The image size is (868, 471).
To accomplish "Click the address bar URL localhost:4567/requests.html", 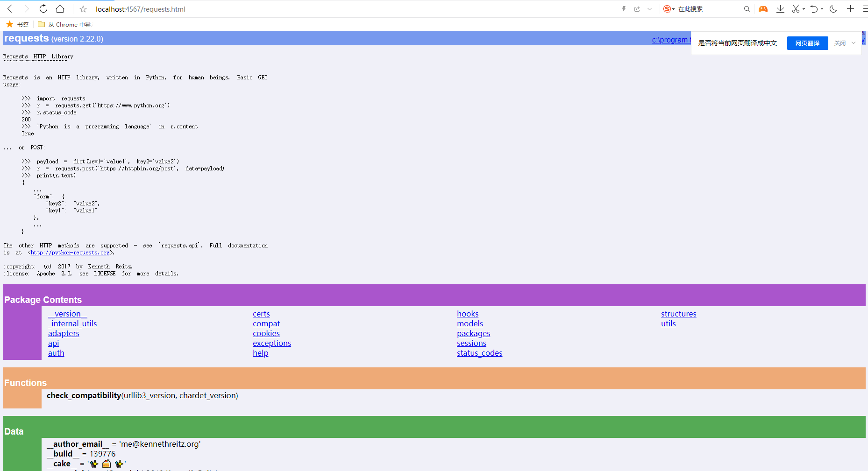I will pos(140,9).
